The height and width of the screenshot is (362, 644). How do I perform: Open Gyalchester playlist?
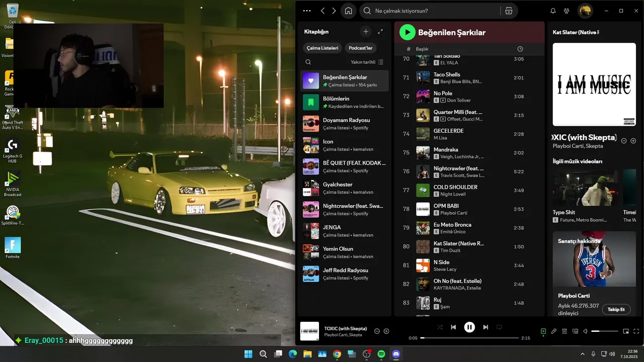tap(345, 188)
